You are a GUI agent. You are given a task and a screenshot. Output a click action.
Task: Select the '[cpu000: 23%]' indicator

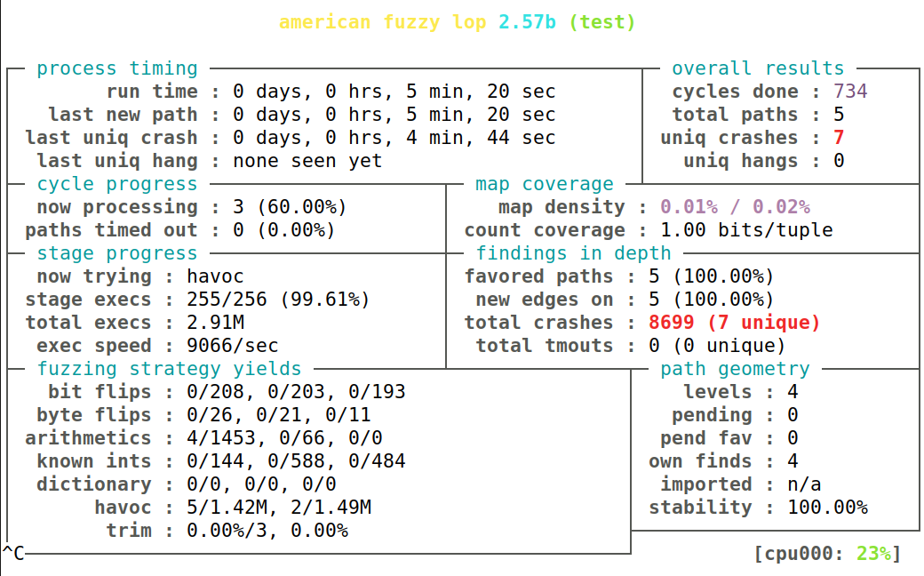pos(827,554)
